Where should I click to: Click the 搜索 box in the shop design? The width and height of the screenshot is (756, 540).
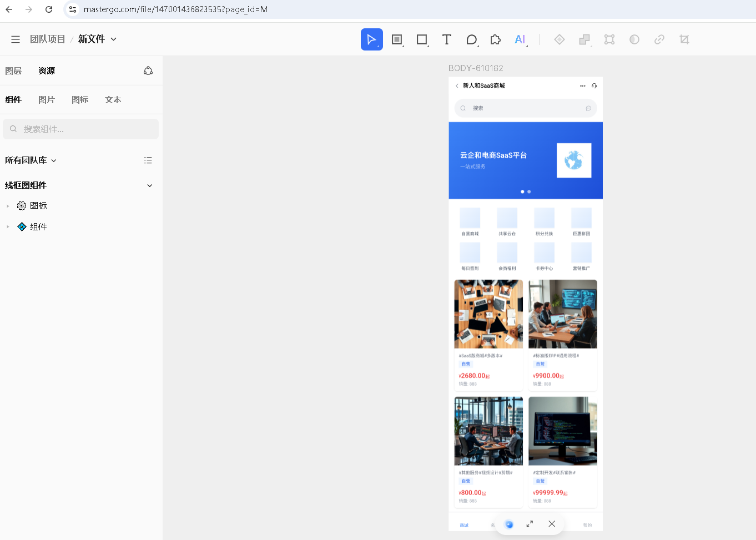526,108
